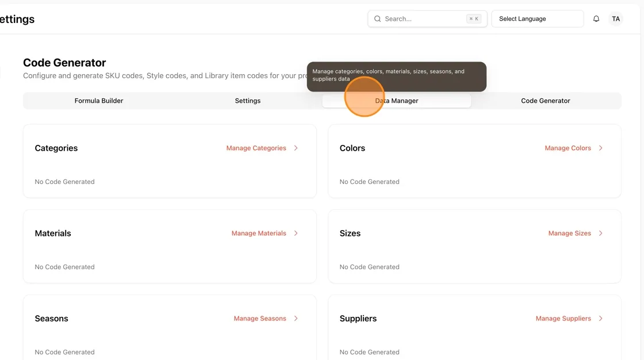Click the Materials card heading
Image resolution: width=644 pixels, height=360 pixels.
53,233
